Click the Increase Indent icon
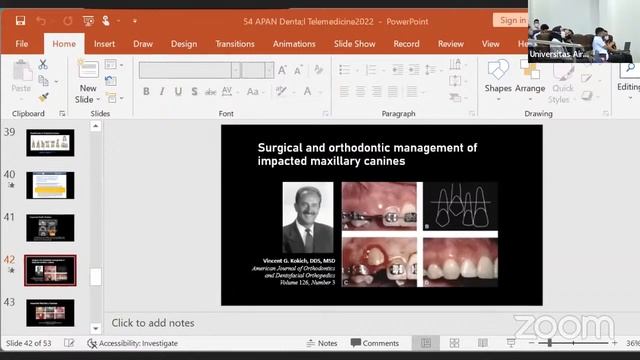The width and height of the screenshot is (640, 360). coord(413,70)
